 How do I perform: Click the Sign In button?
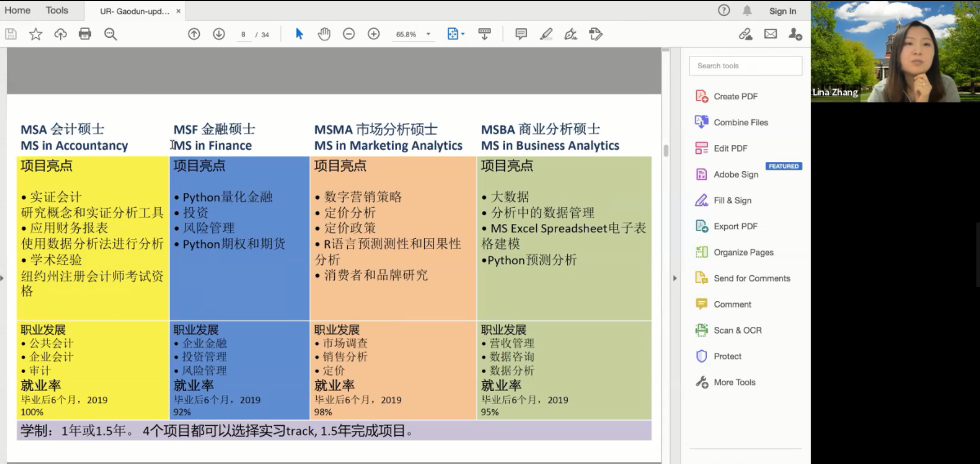(782, 11)
